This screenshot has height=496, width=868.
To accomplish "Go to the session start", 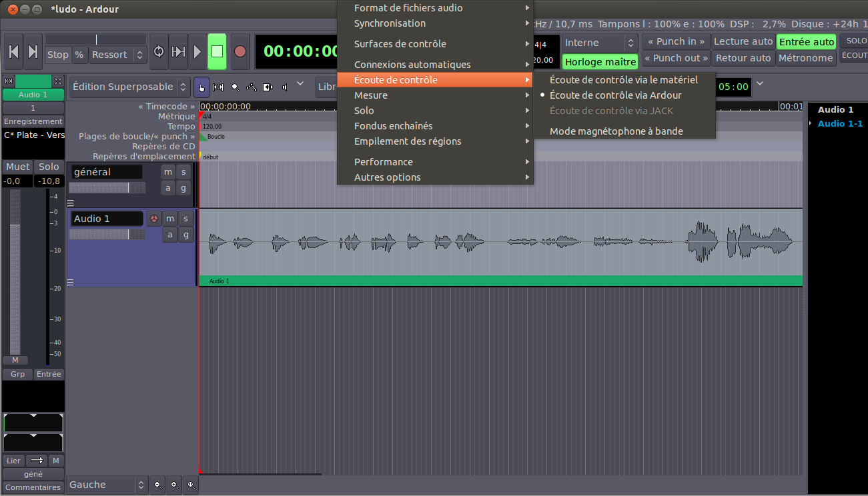I will click(13, 52).
